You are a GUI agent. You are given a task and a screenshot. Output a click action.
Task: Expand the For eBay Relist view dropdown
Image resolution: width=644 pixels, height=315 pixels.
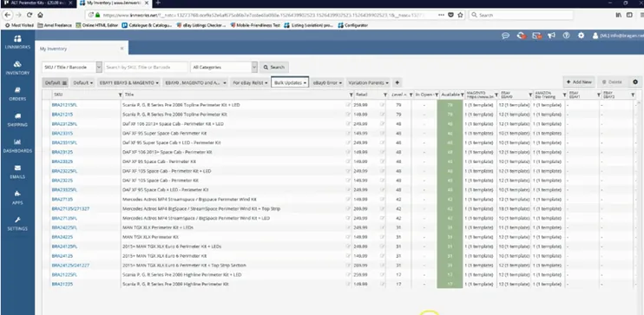click(250, 82)
